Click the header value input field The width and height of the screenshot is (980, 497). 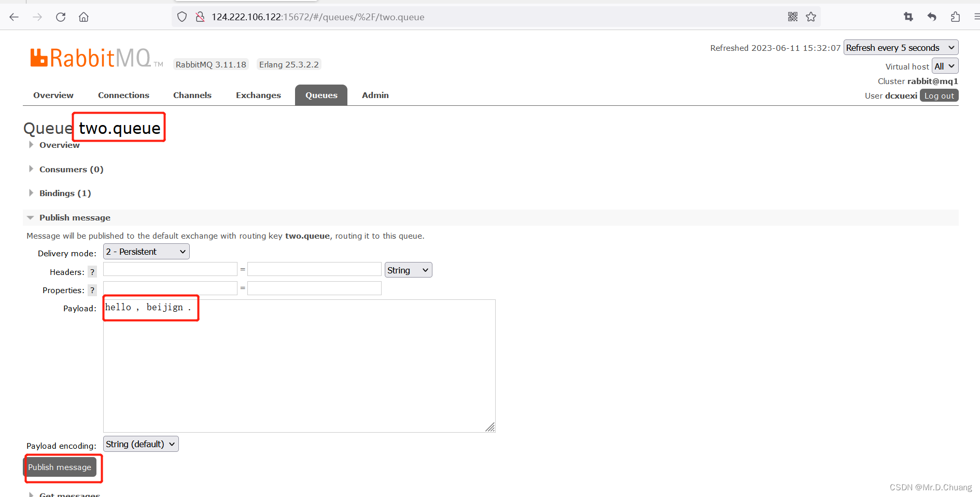click(314, 269)
